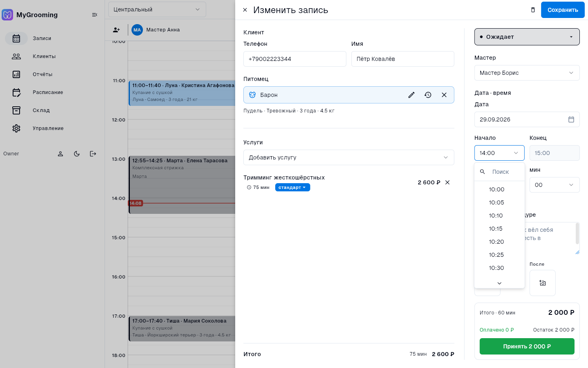This screenshot has height=368, width=588.
Task: Expand the Ожидает status dropdown
Action: click(x=527, y=37)
